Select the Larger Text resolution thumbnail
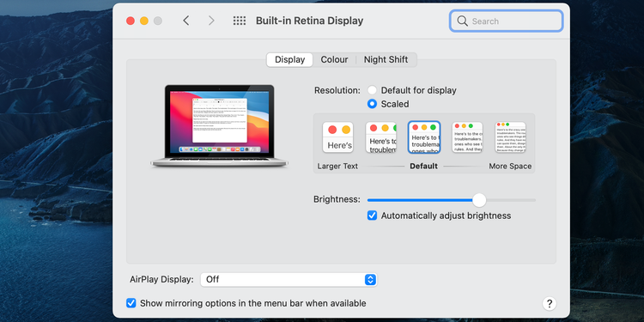Image resolution: width=644 pixels, height=322 pixels. pyautogui.click(x=338, y=137)
